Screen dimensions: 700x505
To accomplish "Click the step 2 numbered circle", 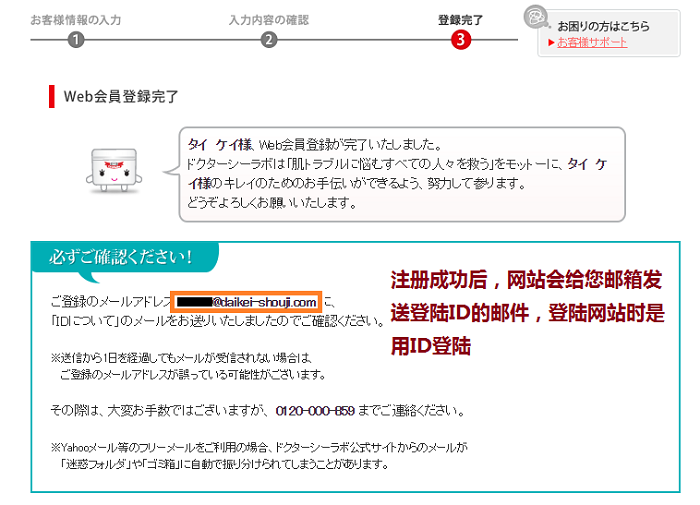I will (269, 40).
